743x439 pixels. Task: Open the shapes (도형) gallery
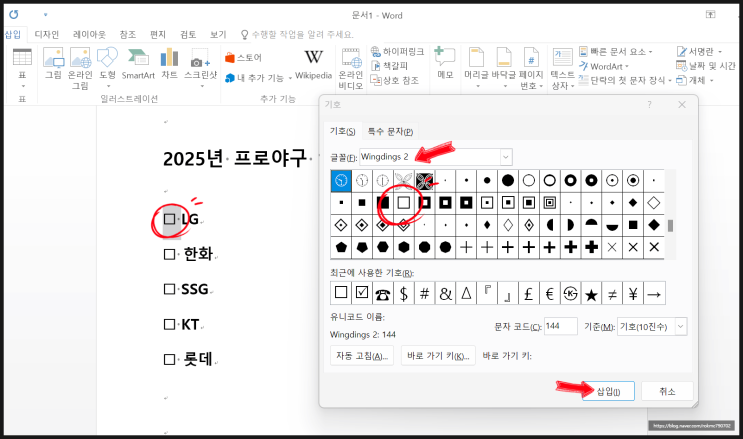[x=108, y=67]
